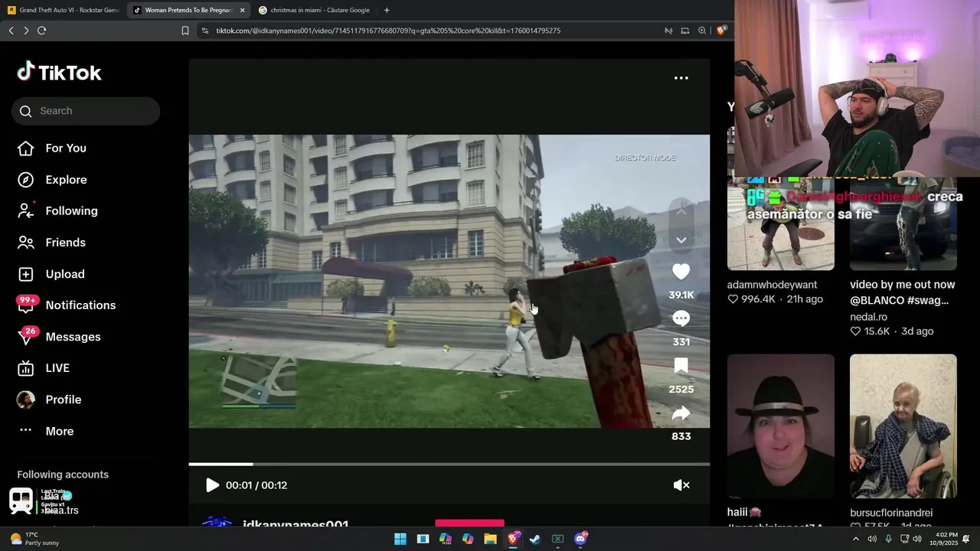Like the video with the heart icon

pos(681,272)
